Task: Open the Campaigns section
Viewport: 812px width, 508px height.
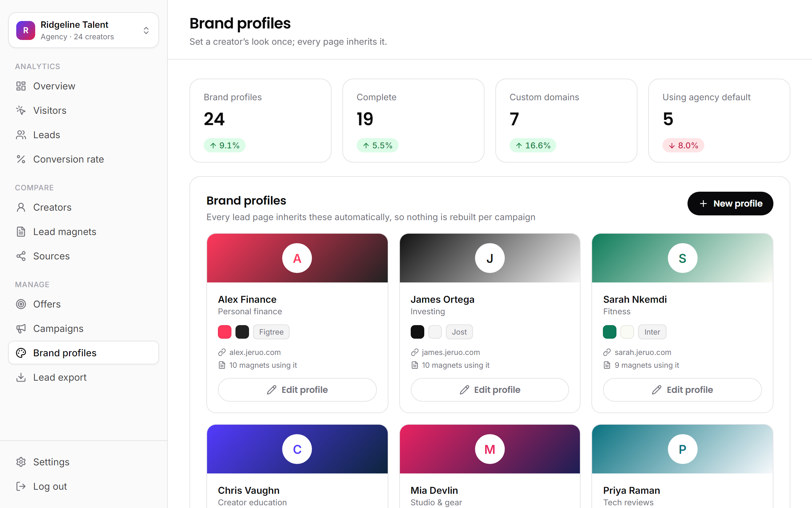Action: [84, 329]
